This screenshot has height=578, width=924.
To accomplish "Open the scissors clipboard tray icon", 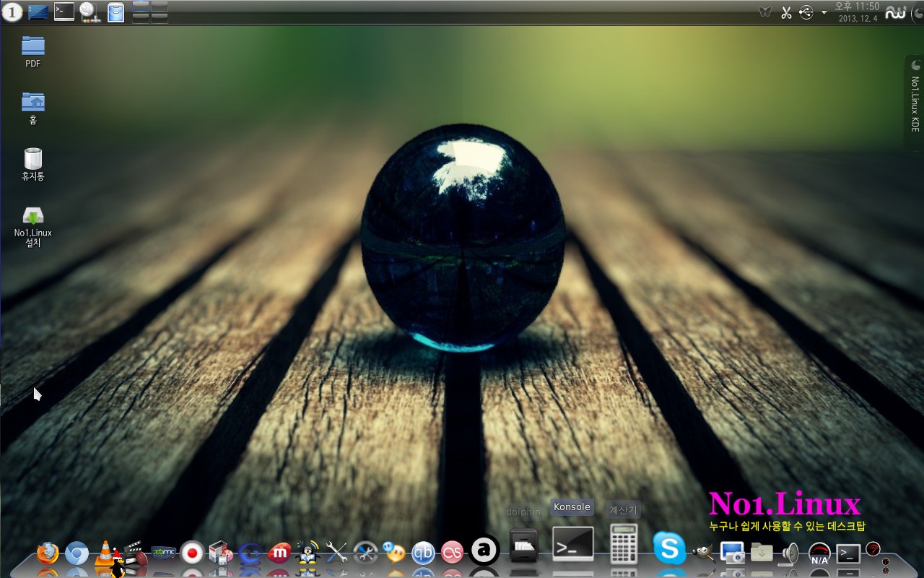I will coord(787,12).
